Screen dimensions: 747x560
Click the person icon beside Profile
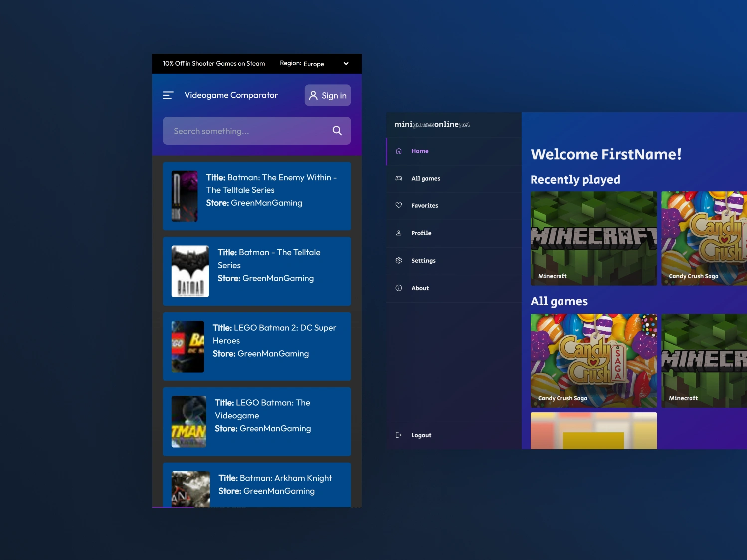399,233
